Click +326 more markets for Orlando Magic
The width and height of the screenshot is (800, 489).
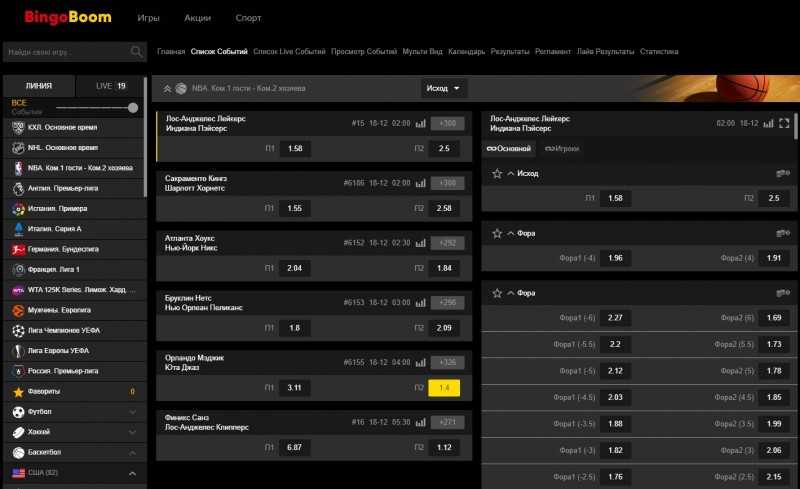[x=447, y=362]
